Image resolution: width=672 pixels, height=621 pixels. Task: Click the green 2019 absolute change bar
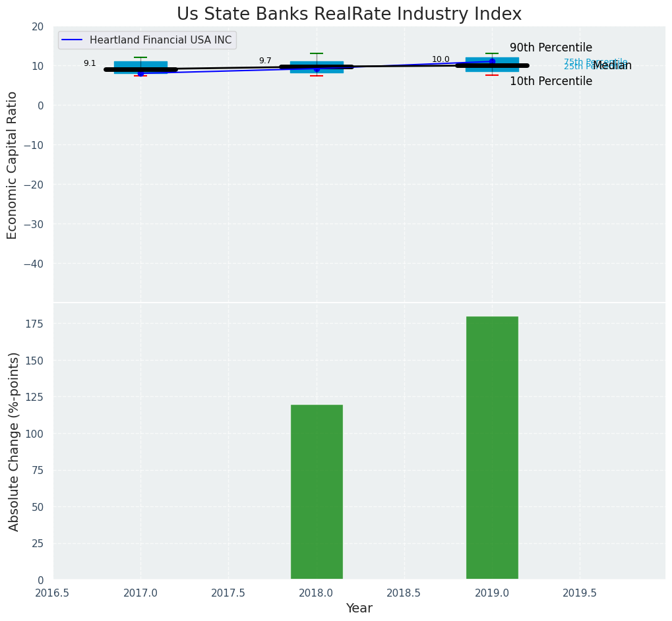coord(492,448)
